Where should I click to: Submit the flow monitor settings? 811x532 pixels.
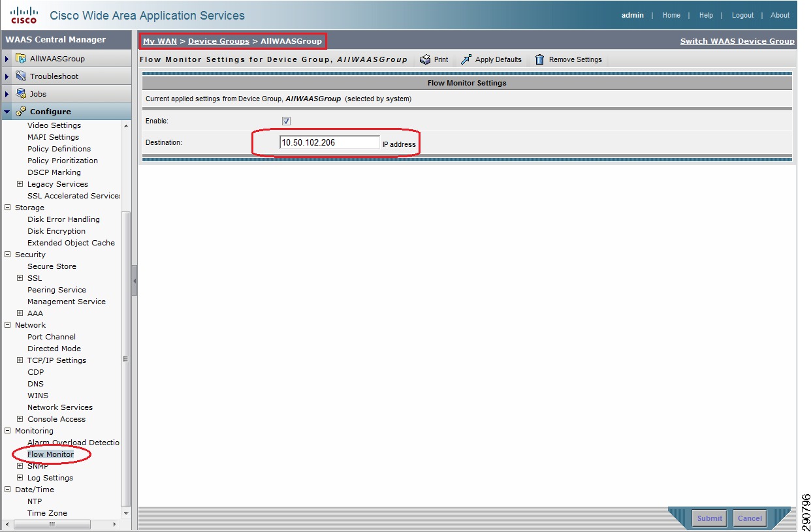coord(709,518)
